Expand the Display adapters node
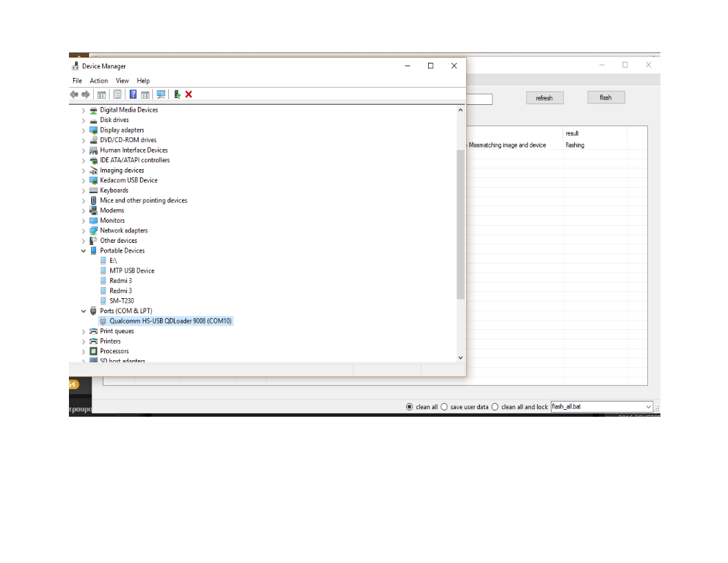Screen dimensions: 728x563 coord(83,130)
